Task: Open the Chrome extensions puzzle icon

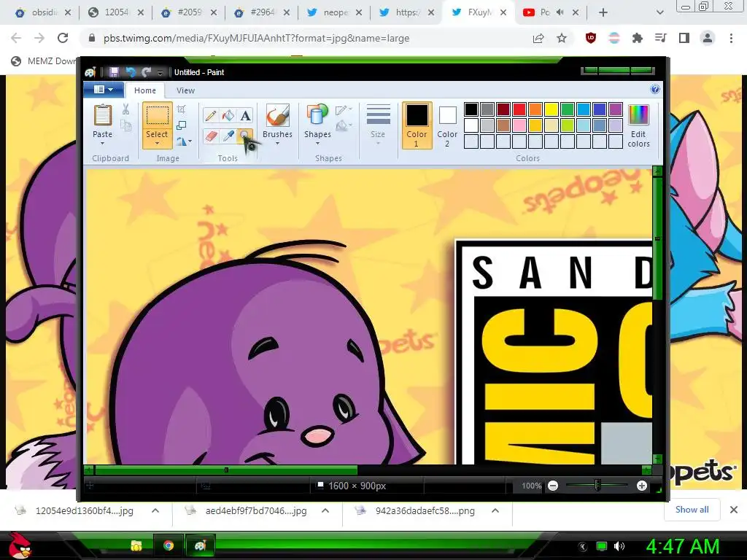Action: [x=637, y=38]
